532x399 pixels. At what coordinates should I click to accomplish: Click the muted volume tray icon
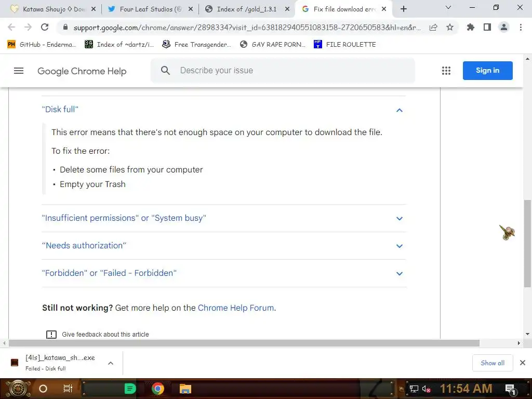point(426,389)
